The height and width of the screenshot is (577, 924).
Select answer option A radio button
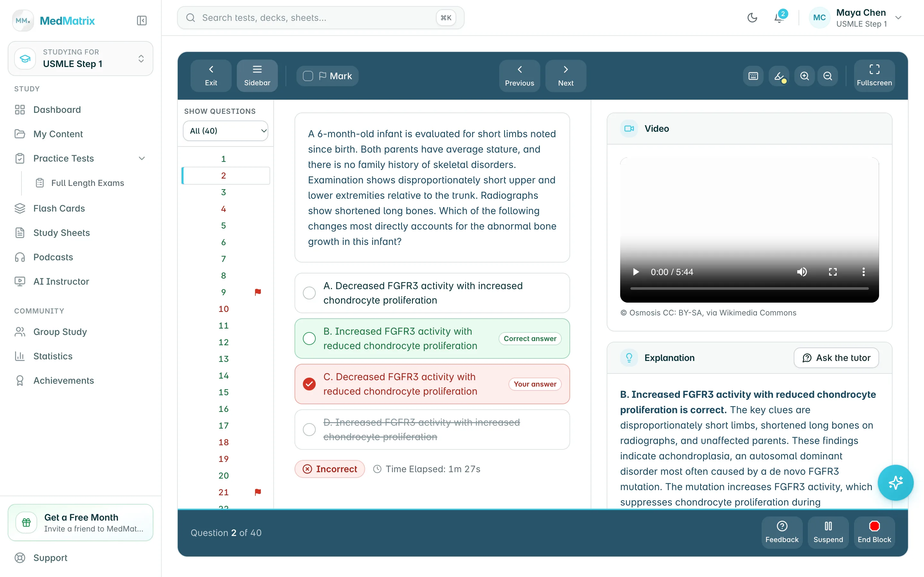click(309, 293)
